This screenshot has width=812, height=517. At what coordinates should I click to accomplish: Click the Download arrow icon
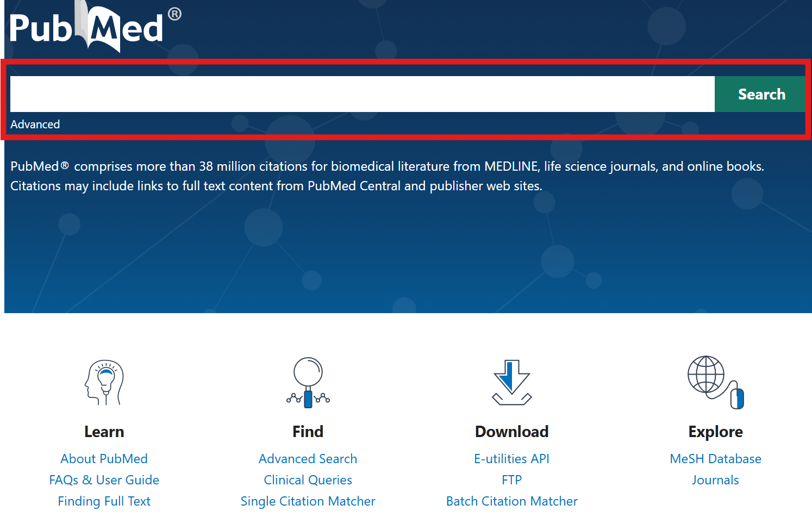tap(512, 382)
